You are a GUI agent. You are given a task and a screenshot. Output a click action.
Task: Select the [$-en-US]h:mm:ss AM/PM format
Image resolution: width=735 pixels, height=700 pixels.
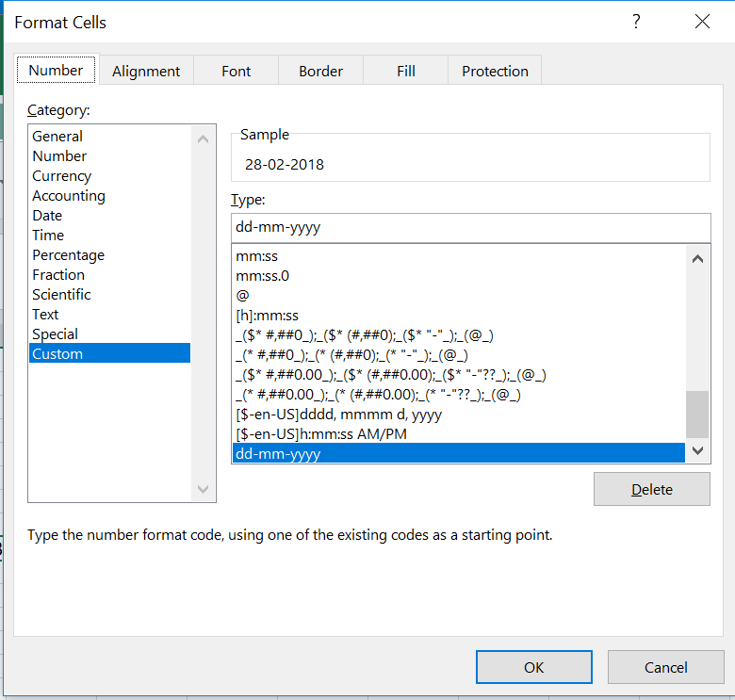click(459, 434)
